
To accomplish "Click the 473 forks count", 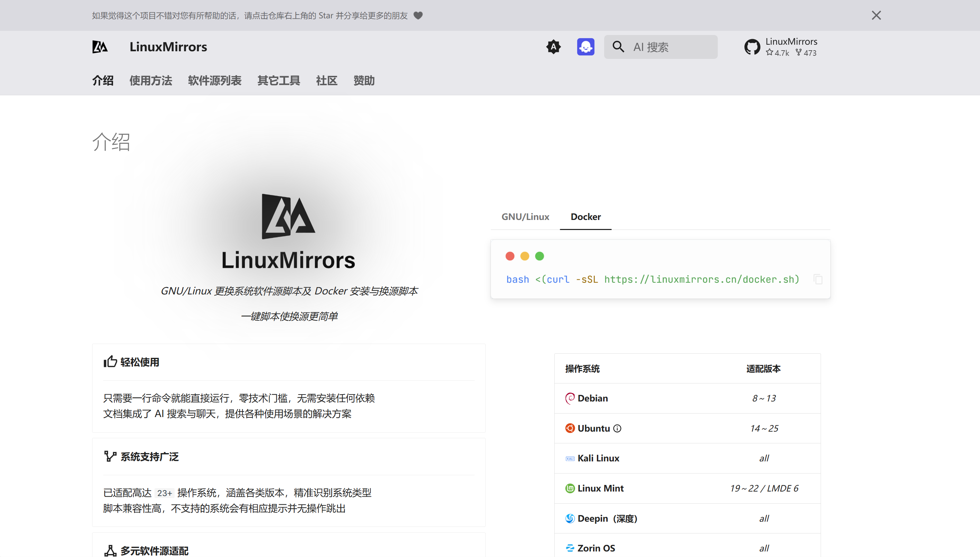I will [806, 53].
